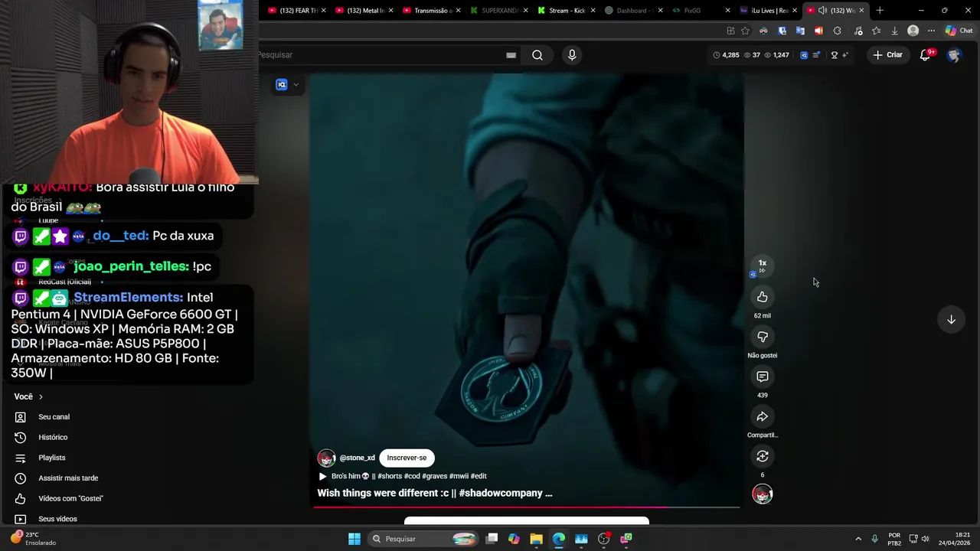
Task: Subscribe with the Inscrever-se button
Action: pos(407,458)
